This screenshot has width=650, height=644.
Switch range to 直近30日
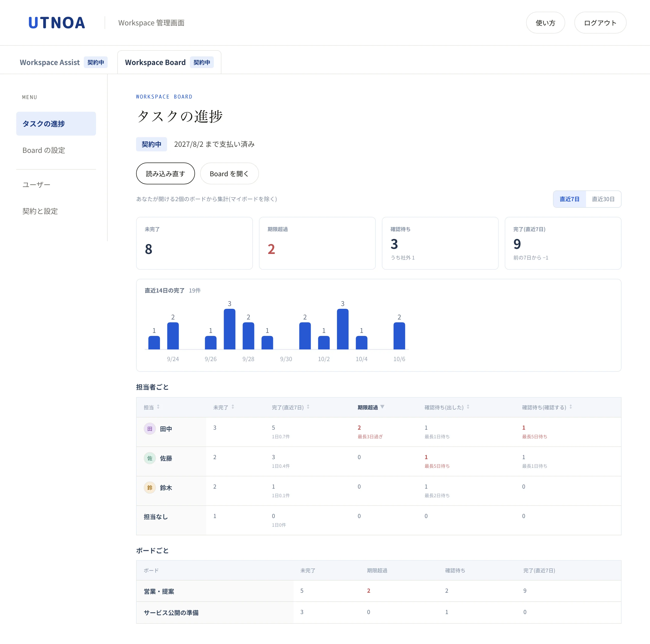pyautogui.click(x=603, y=199)
